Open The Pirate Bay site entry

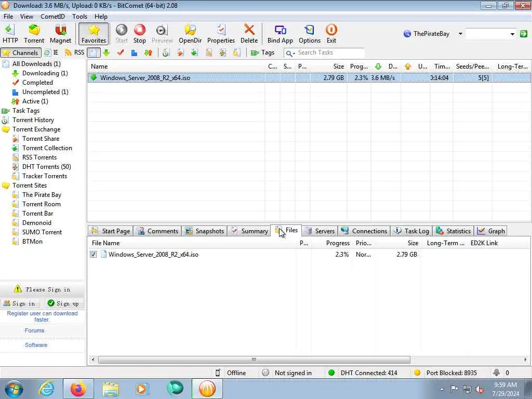(x=42, y=195)
